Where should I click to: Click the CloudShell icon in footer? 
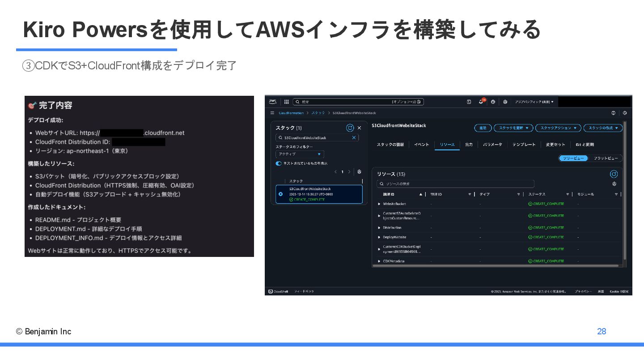(x=271, y=291)
